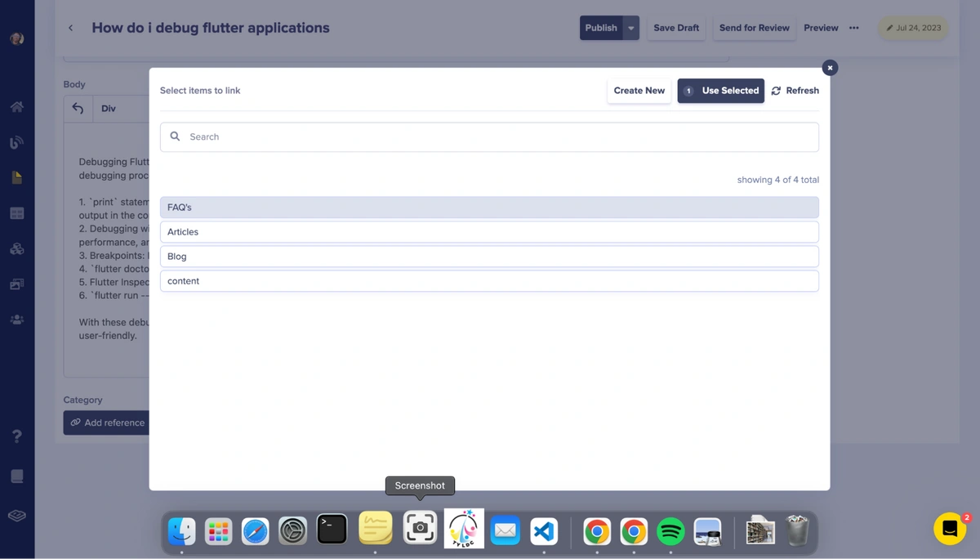The width and height of the screenshot is (980, 559).
Task: Open Visual Studio Code from dock
Action: [x=544, y=531]
